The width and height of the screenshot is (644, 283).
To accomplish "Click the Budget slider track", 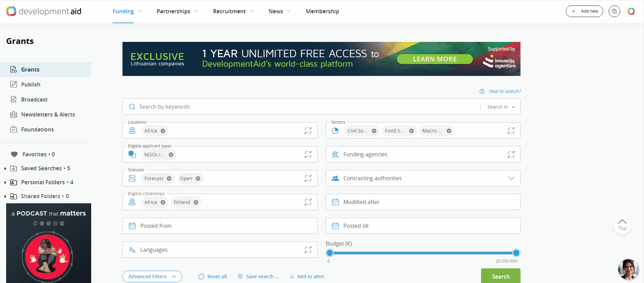I will (x=423, y=253).
